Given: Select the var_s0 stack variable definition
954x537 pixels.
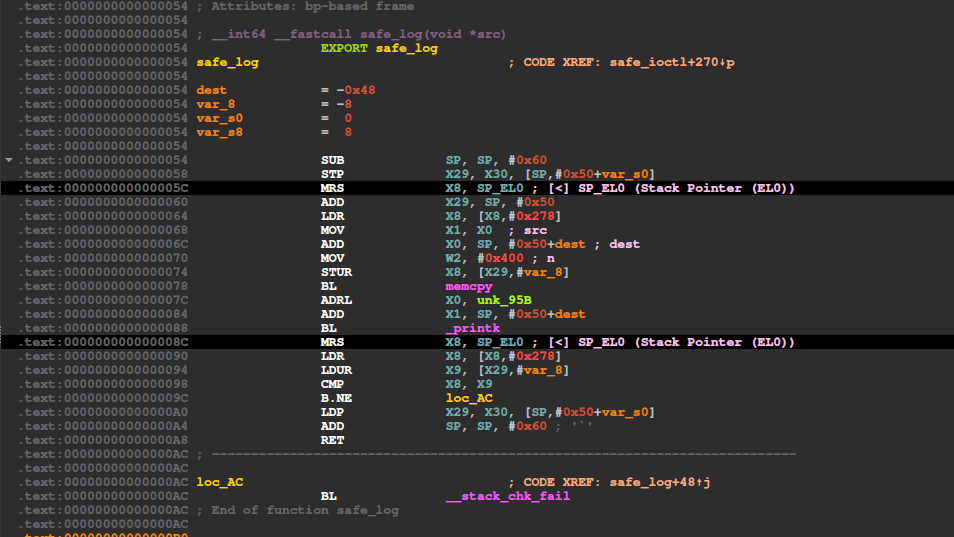Looking at the screenshot, I should [x=220, y=118].
